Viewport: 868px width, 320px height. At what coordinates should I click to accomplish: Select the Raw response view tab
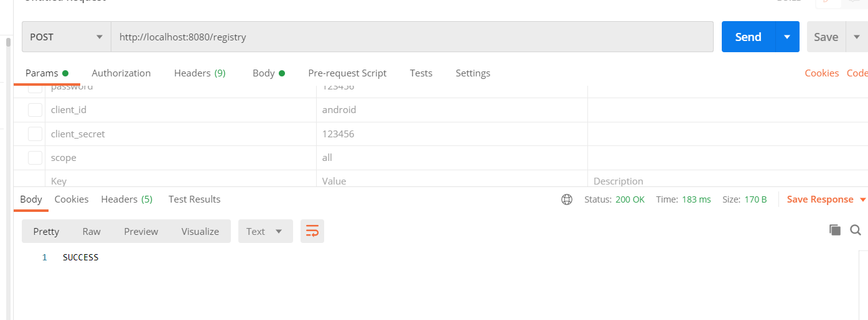[x=91, y=231]
